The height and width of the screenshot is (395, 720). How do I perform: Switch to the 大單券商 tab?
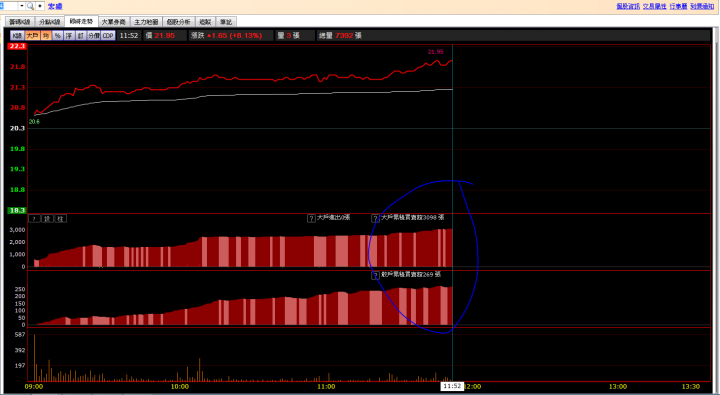pos(113,22)
